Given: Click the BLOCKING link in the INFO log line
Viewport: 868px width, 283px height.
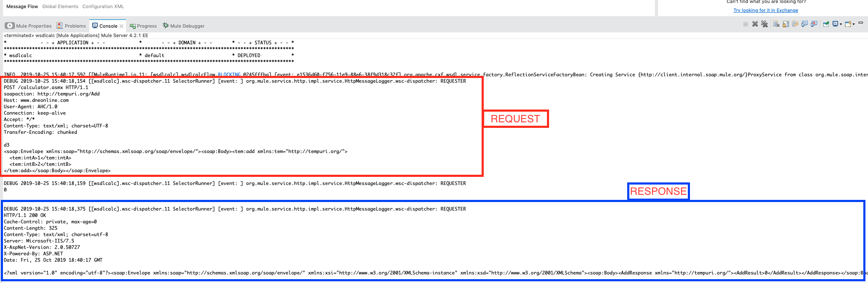Looking at the screenshot, I should [229, 75].
